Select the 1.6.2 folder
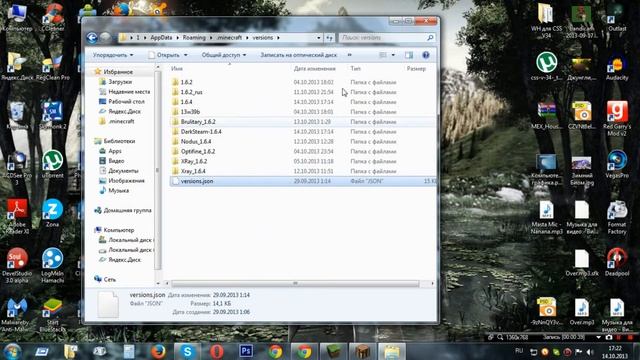 coord(187,82)
